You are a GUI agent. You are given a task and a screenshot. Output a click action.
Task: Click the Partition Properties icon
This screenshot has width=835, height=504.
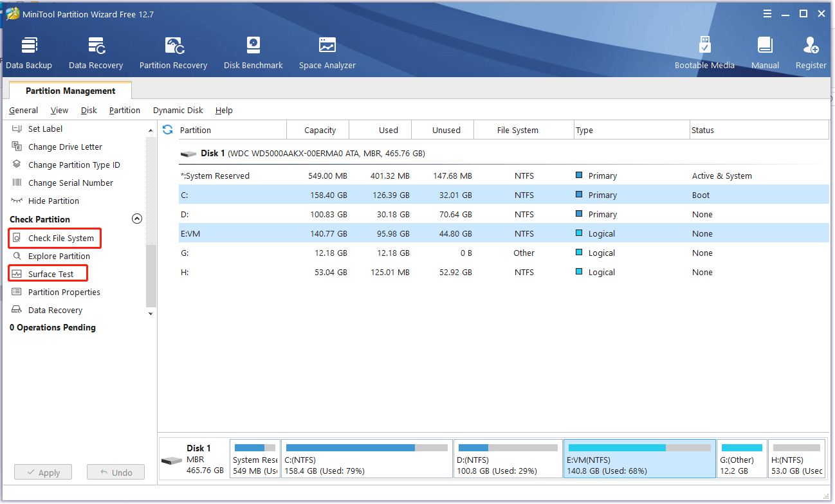(x=17, y=292)
